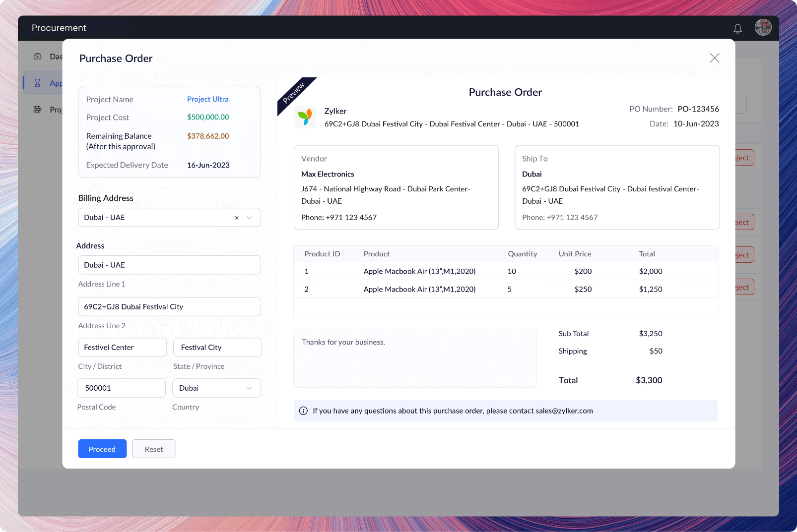Viewport: 797px width, 532px height.
Task: Edit the State / Province field
Action: [217, 348]
